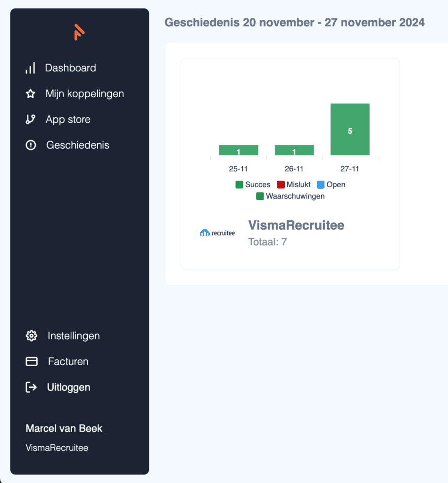
Task: Click the Instellingen gear icon
Action: pyautogui.click(x=31, y=336)
